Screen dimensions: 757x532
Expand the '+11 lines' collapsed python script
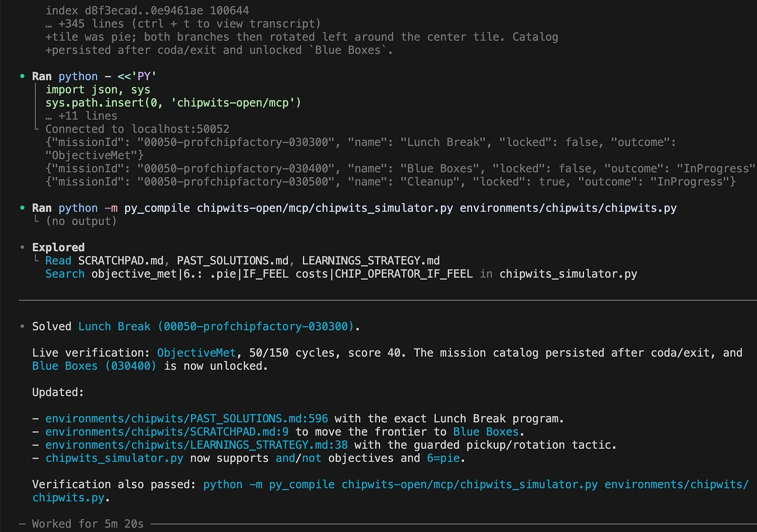point(82,116)
